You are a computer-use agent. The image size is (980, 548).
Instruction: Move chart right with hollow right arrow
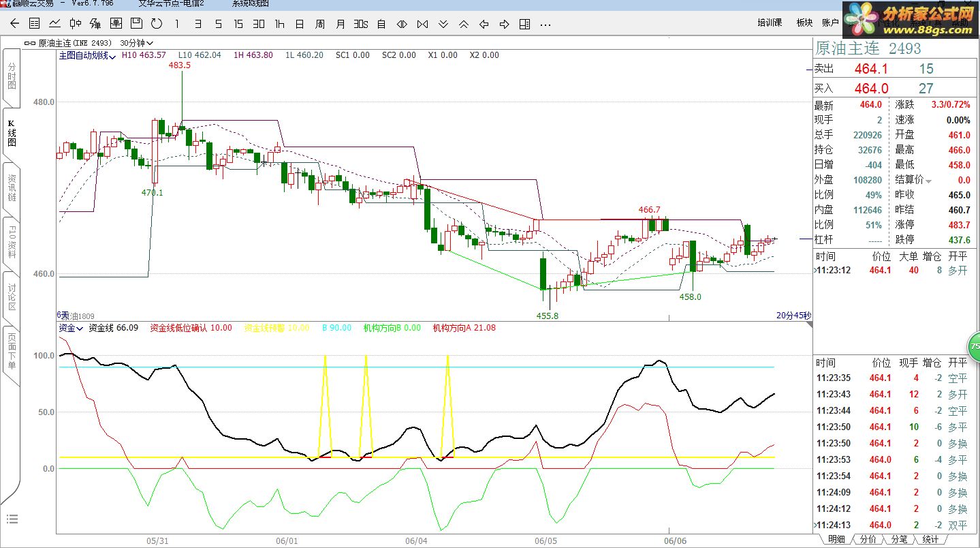click(x=505, y=24)
